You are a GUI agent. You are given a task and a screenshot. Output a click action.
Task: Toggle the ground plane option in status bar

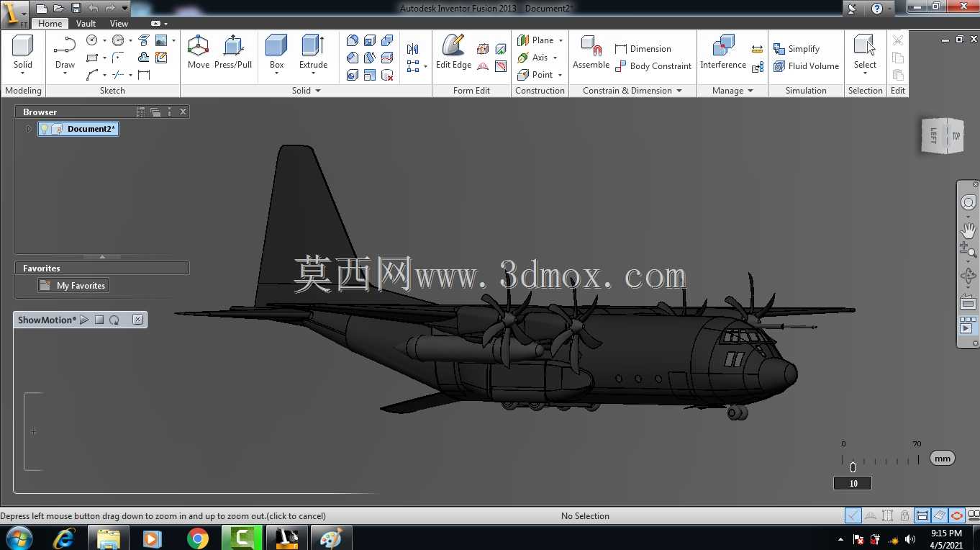coord(939,515)
